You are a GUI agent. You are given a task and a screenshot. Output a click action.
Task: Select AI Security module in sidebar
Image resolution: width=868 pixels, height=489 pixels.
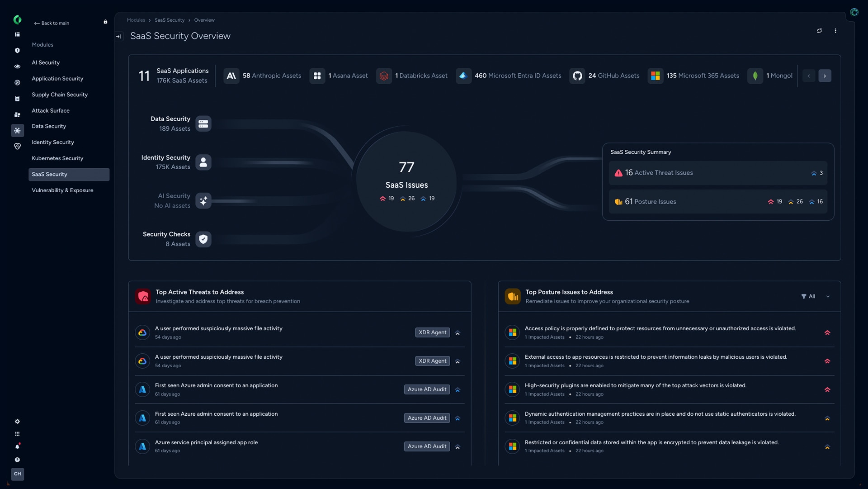(x=46, y=63)
